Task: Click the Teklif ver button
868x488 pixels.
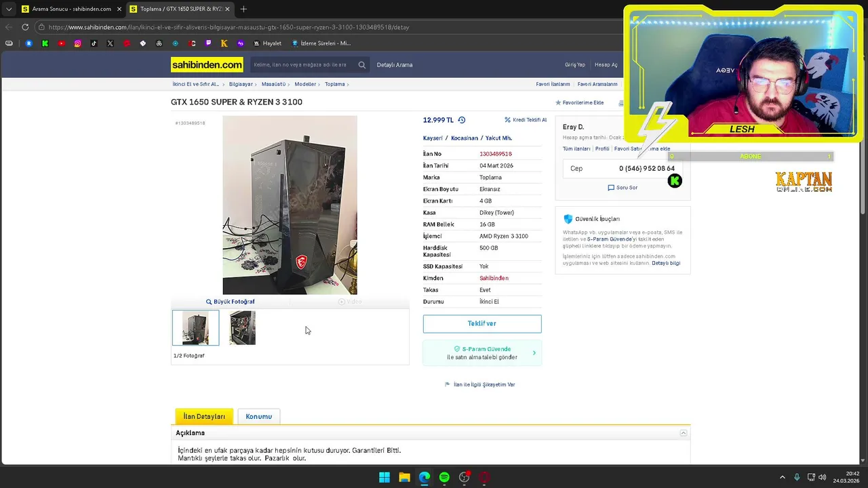Action: point(482,323)
